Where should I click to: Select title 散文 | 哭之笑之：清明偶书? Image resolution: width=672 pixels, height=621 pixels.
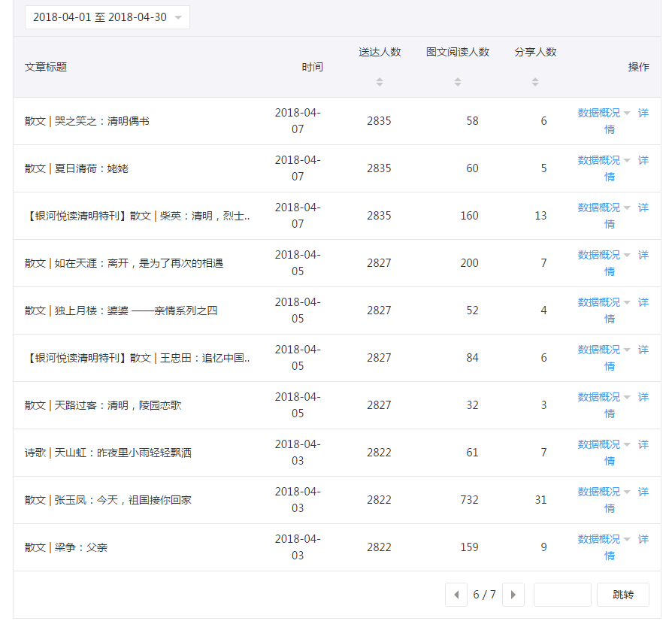[87, 121]
